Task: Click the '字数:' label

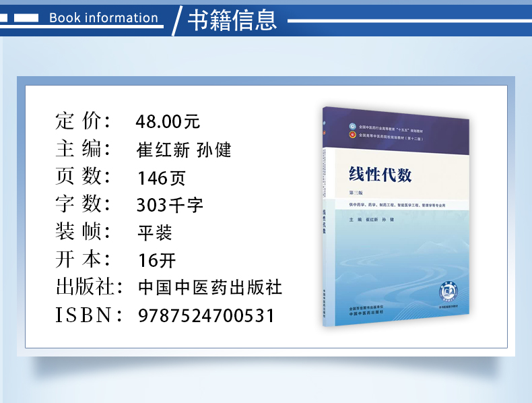Action: point(83,204)
